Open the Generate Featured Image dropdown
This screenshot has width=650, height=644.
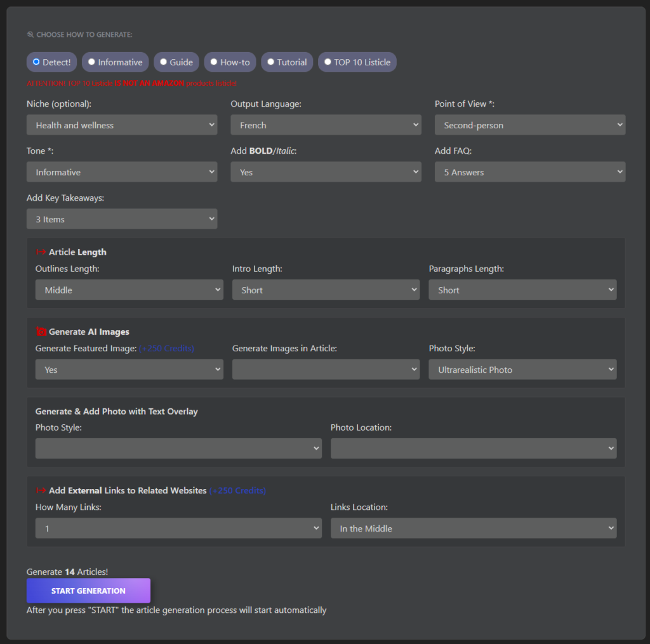click(129, 370)
